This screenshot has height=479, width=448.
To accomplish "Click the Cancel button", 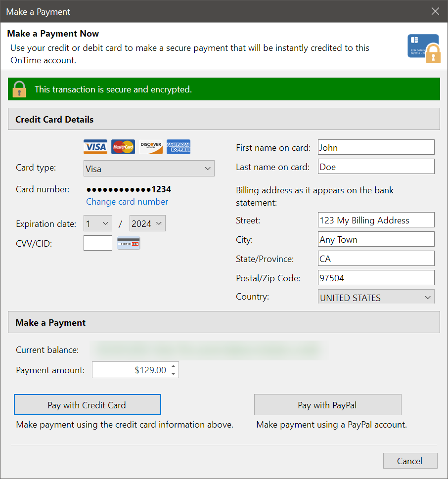I will click(410, 461).
